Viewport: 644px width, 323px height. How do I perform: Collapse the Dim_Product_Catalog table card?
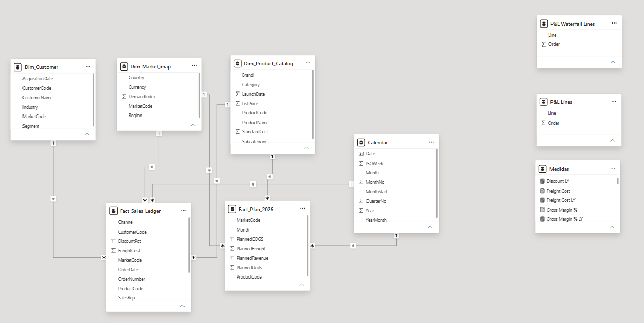(x=306, y=148)
